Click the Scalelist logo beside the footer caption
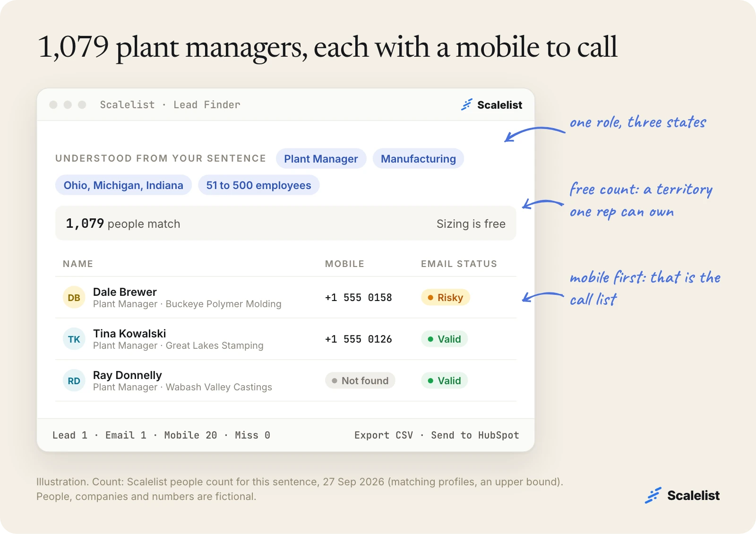The image size is (756, 534). (682, 495)
